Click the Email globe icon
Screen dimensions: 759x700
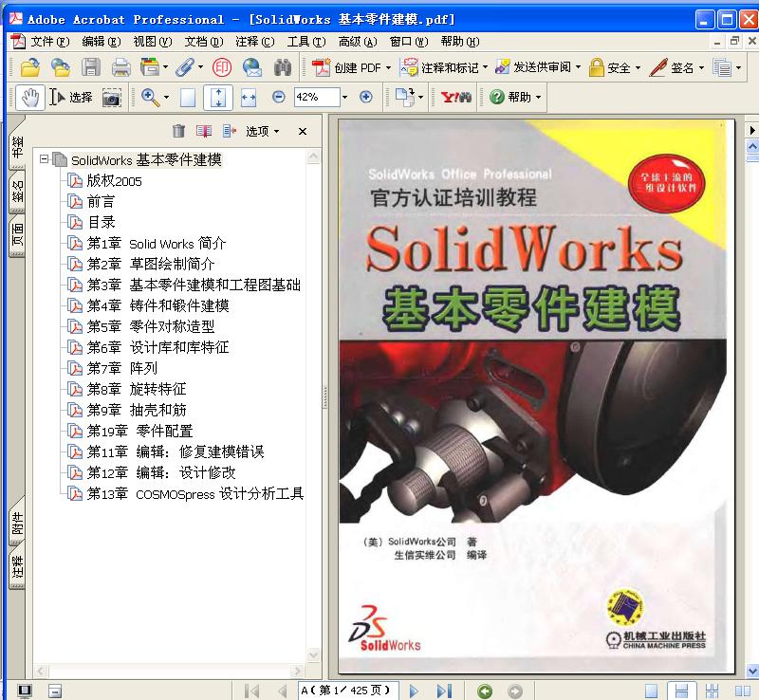(252, 67)
